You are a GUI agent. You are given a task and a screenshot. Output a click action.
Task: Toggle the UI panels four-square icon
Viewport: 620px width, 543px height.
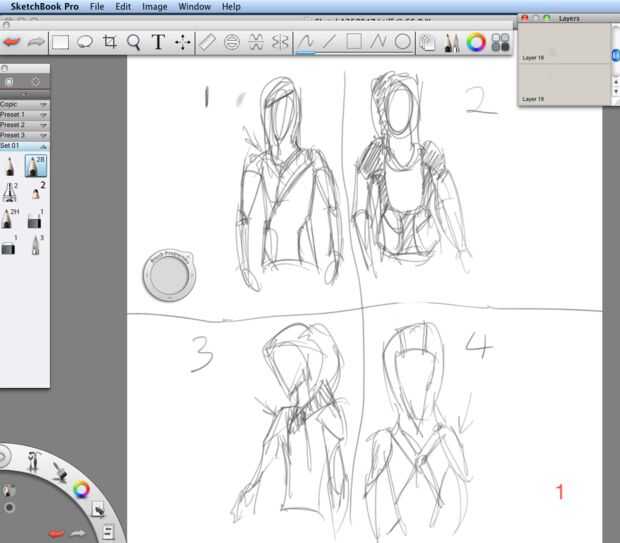(x=500, y=42)
